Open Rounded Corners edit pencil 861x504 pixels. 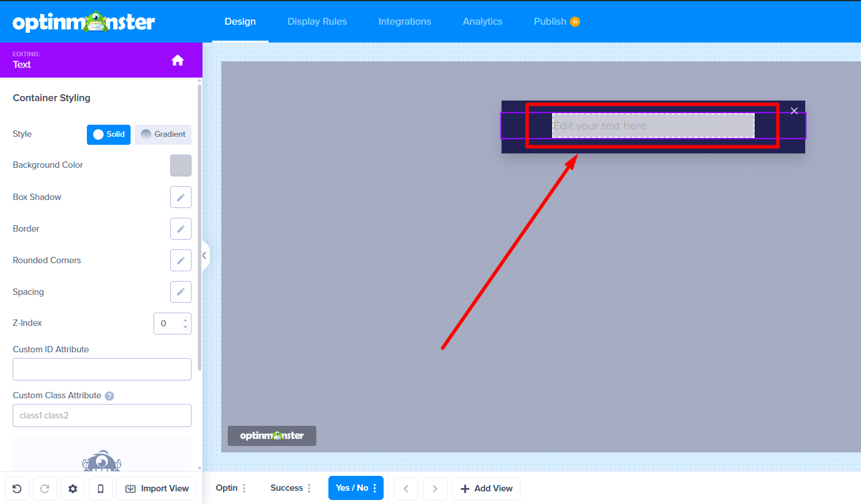pyautogui.click(x=181, y=260)
